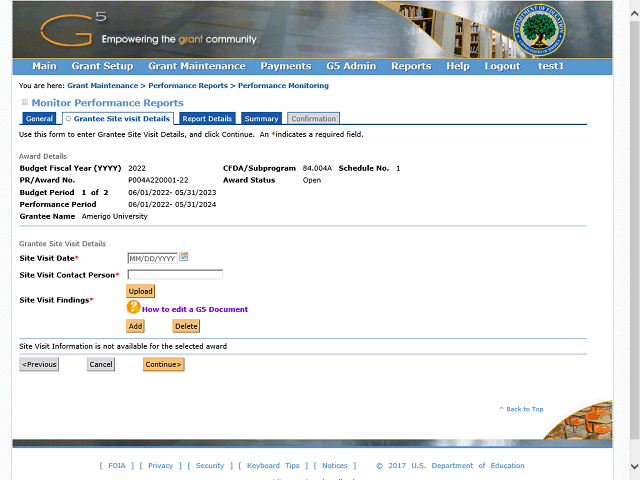Click the G5 logo in header
640x480 pixels.
(73, 29)
